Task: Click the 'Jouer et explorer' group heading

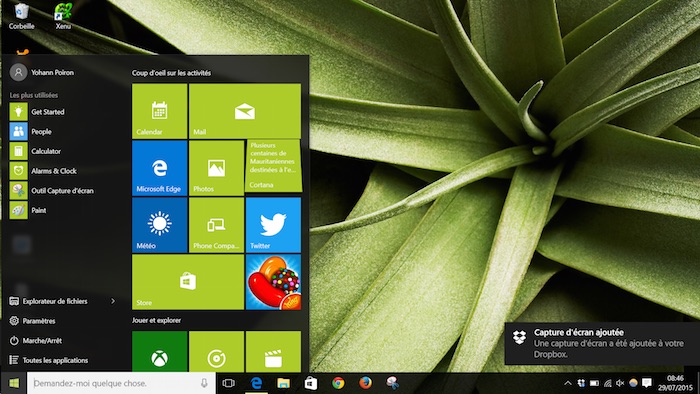Action: [x=156, y=320]
